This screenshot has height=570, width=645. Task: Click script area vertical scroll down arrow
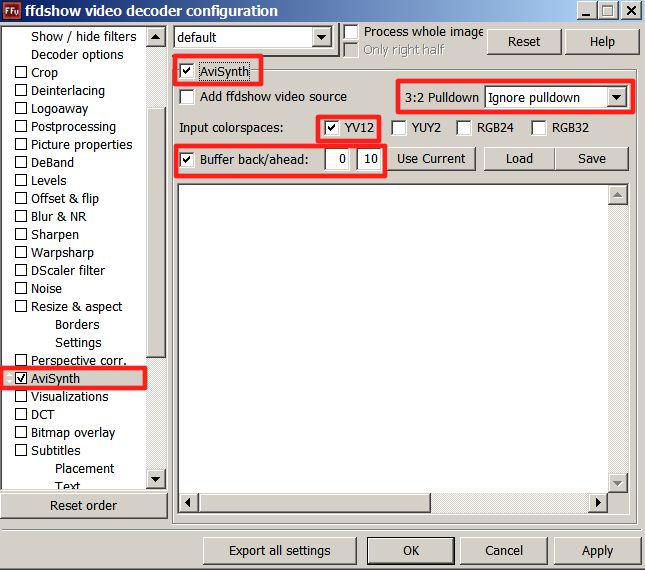tap(617, 483)
